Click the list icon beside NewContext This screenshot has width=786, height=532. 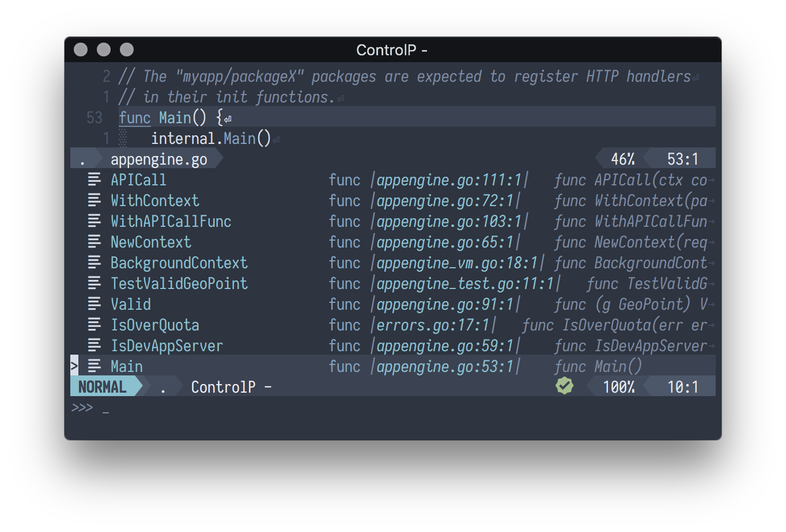point(95,242)
